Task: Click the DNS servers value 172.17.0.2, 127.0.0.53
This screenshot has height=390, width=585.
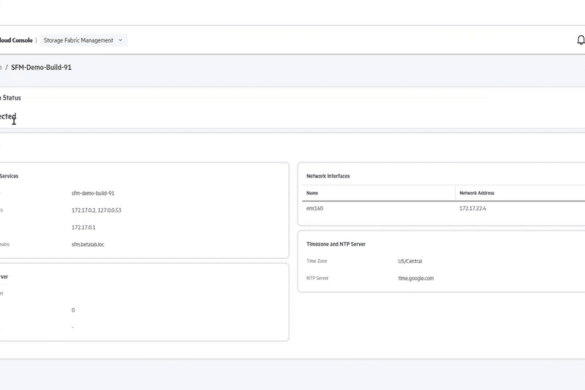Action: pyautogui.click(x=96, y=210)
